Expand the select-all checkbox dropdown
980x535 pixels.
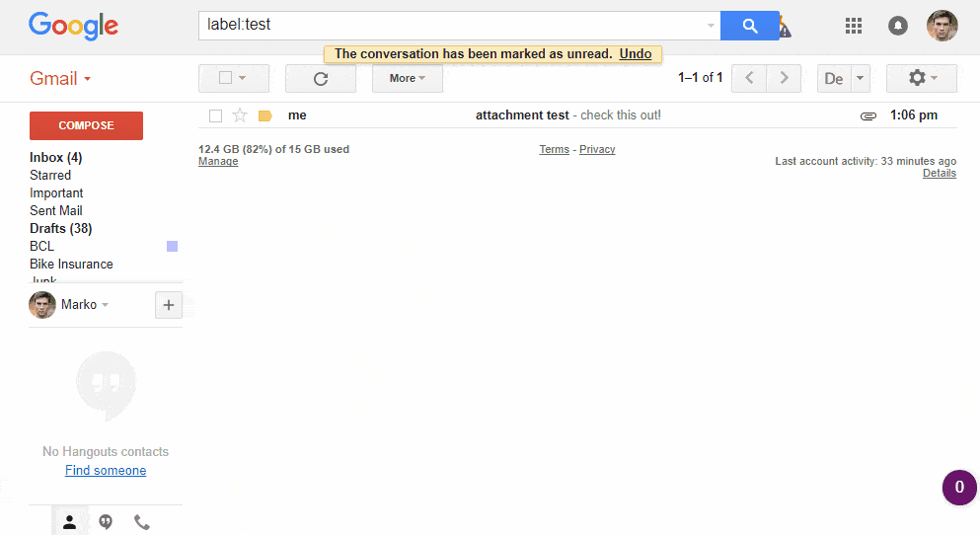point(242,78)
